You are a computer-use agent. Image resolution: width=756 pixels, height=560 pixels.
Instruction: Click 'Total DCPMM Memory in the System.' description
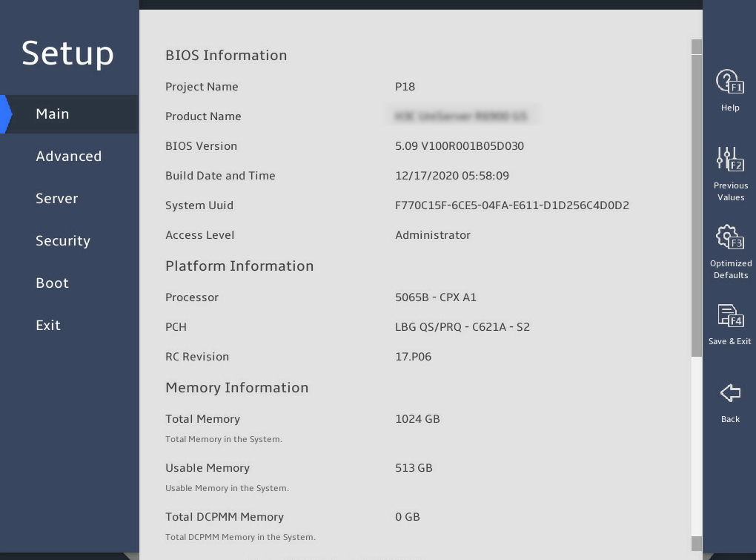click(241, 537)
